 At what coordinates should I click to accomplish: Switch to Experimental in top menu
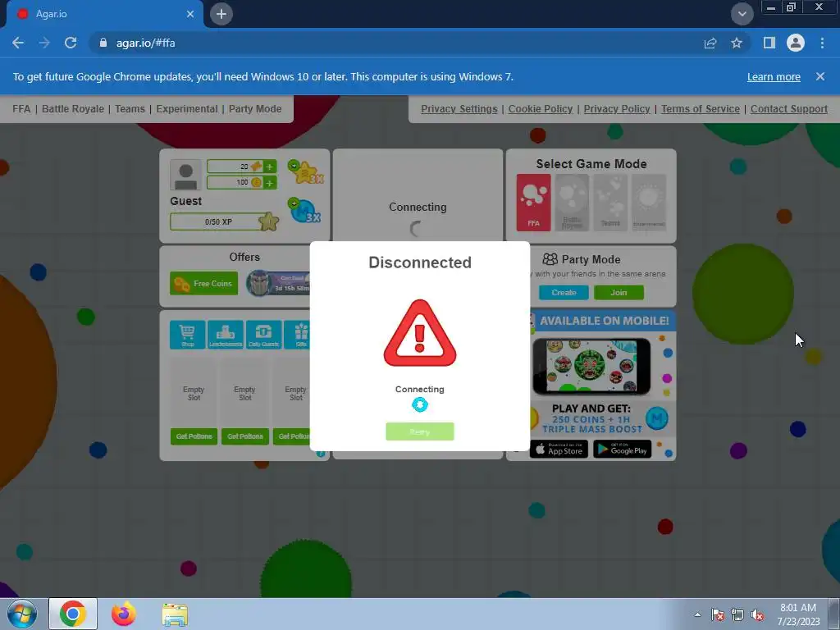coord(187,109)
